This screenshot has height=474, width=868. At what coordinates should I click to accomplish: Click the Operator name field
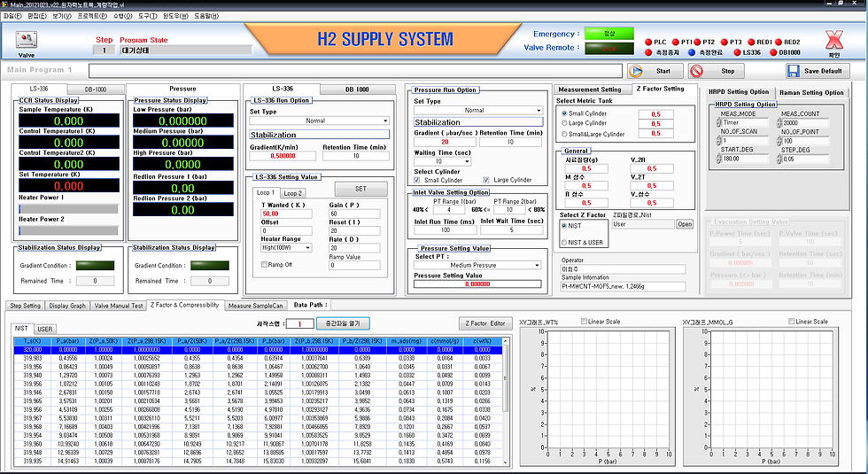pos(623,269)
